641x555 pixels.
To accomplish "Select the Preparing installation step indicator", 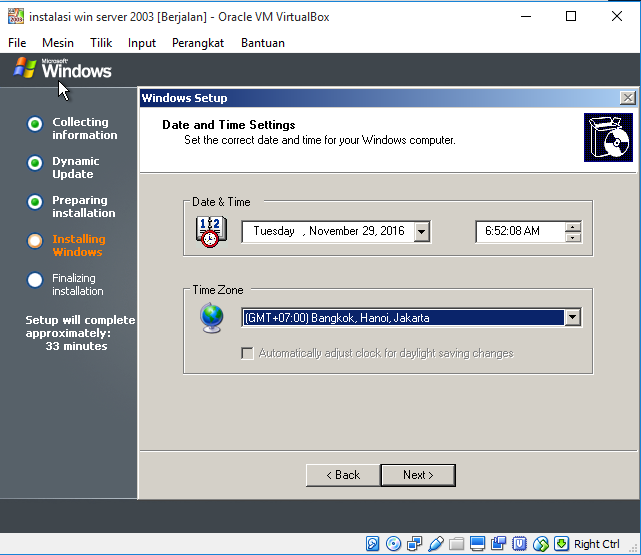I will click(x=35, y=202).
